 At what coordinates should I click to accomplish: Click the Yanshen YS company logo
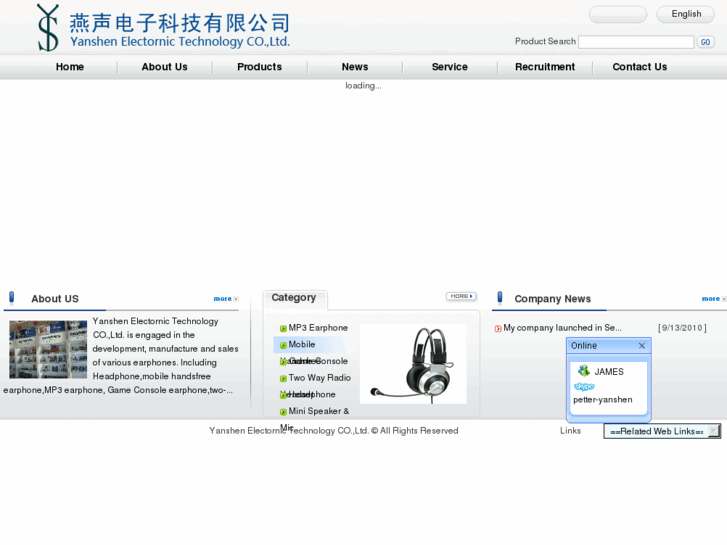pyautogui.click(x=48, y=27)
